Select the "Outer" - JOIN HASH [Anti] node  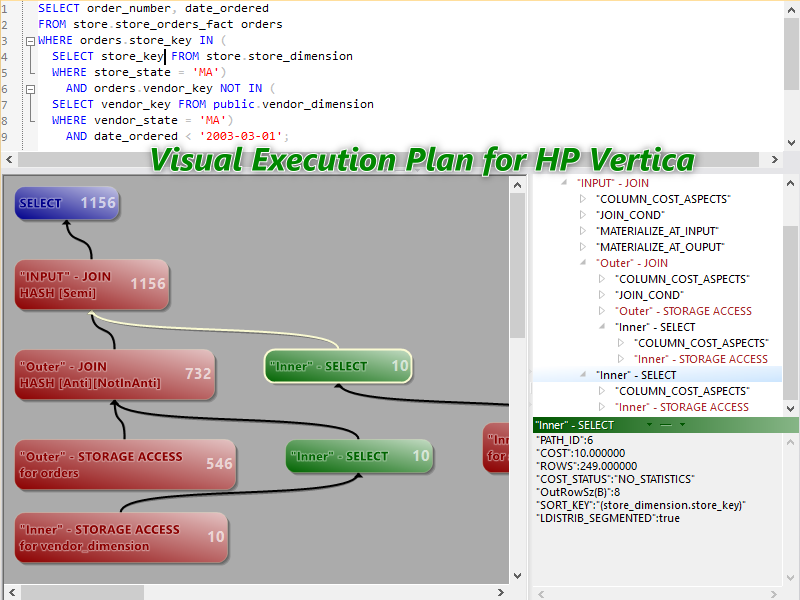click(x=115, y=374)
